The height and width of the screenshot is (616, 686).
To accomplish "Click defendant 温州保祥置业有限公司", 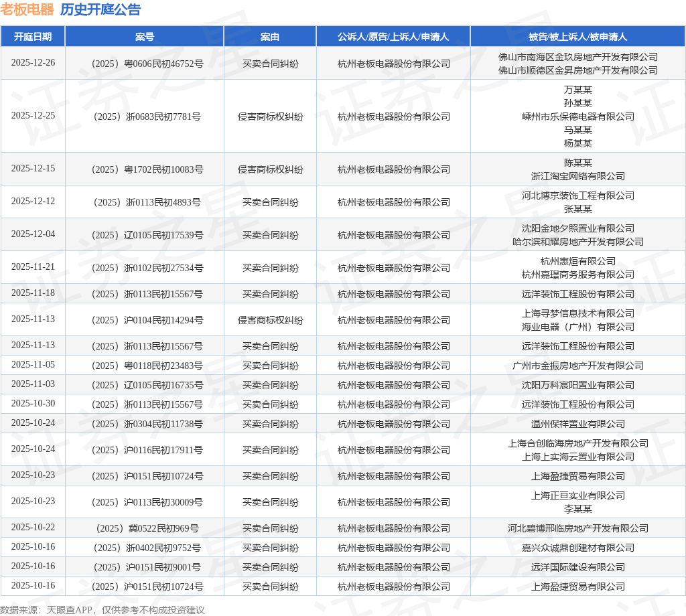I will click(x=578, y=424).
